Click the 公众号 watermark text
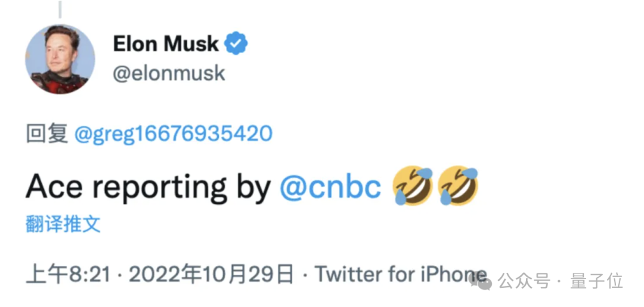Image resolution: width=644 pixels, height=307 pixels. pyautogui.click(x=524, y=281)
